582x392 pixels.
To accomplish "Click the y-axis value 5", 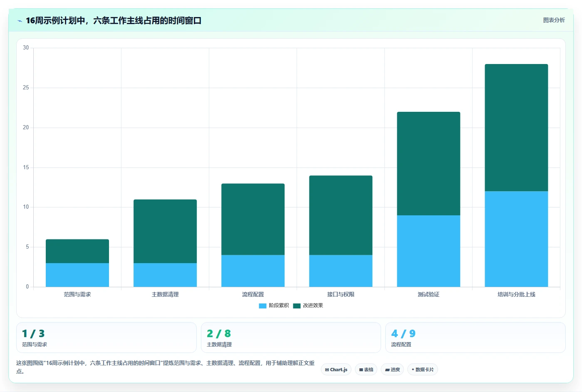I will [x=27, y=247].
